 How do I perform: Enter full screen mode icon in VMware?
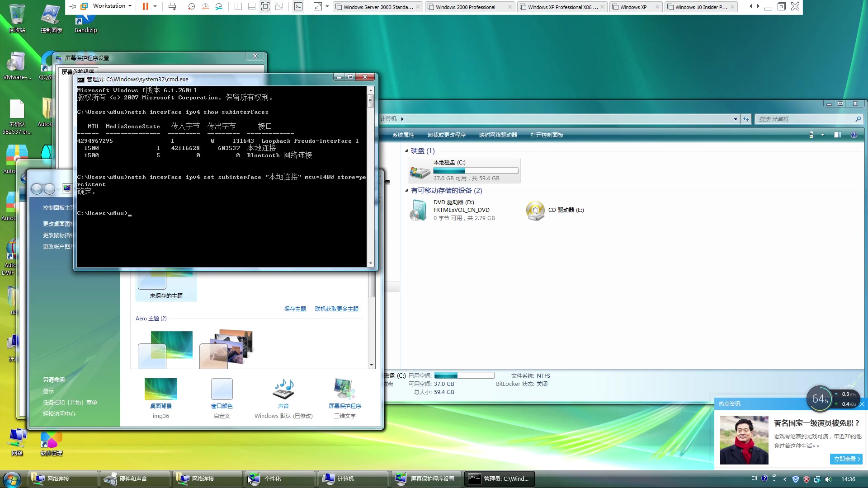pyautogui.click(x=265, y=6)
